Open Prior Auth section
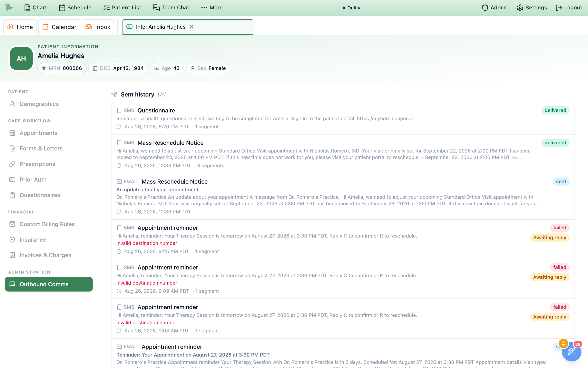The height and width of the screenshot is (368, 588). (49, 180)
